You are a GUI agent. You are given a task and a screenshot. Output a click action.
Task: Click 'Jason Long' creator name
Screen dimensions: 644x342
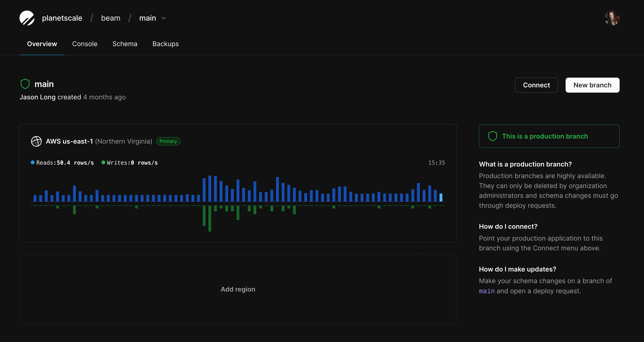coord(38,97)
